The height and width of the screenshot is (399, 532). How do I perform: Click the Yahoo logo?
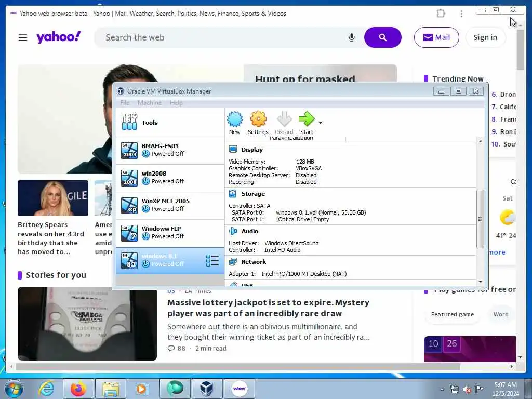point(59,37)
